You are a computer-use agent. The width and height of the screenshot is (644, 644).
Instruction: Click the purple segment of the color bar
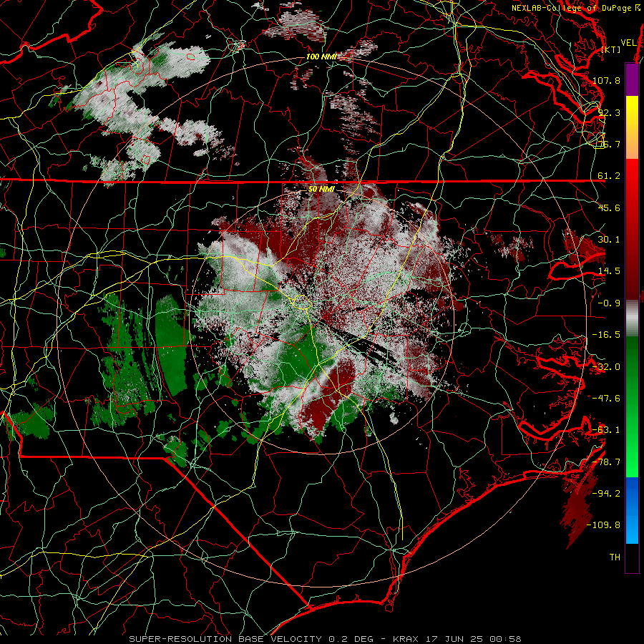[632, 80]
